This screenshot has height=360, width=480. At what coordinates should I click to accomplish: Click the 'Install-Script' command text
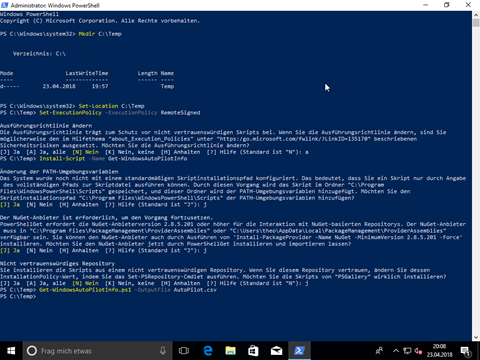click(62, 159)
